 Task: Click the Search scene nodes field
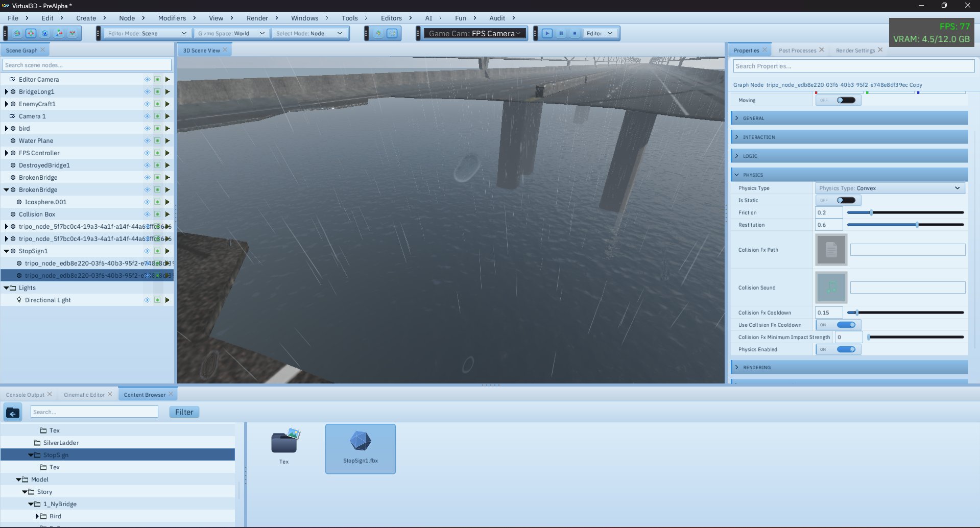pos(87,65)
